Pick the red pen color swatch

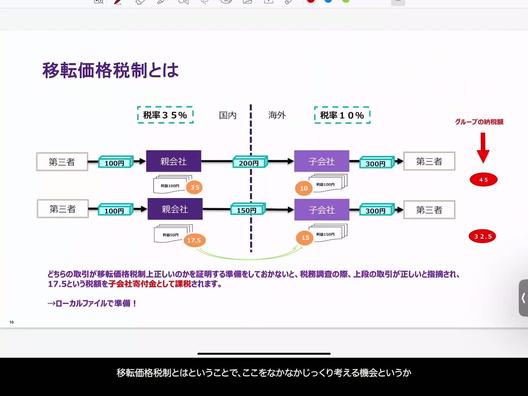point(311,1)
